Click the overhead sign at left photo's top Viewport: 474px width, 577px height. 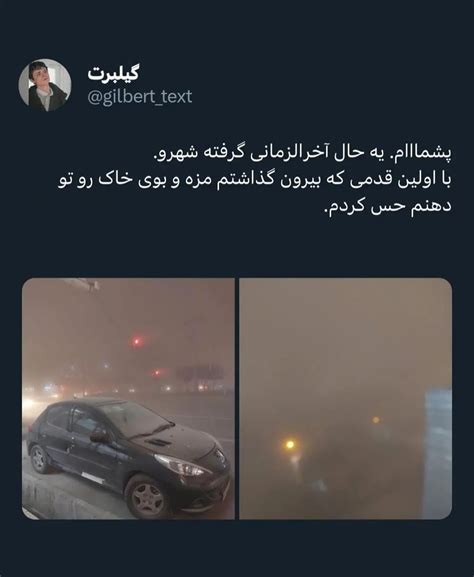coord(82,284)
